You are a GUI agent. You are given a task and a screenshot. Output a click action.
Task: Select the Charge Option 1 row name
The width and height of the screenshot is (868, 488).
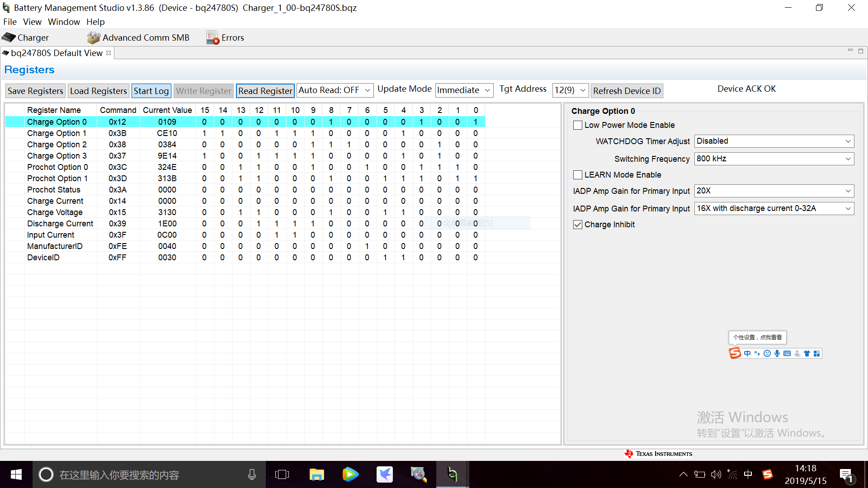coord(57,133)
